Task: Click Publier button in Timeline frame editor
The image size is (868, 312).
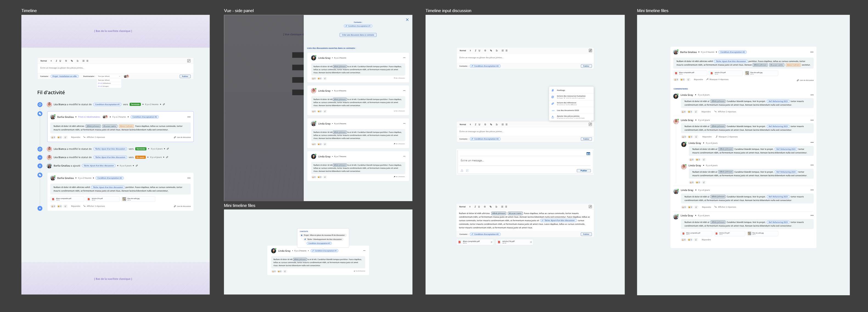Action: coord(185,76)
